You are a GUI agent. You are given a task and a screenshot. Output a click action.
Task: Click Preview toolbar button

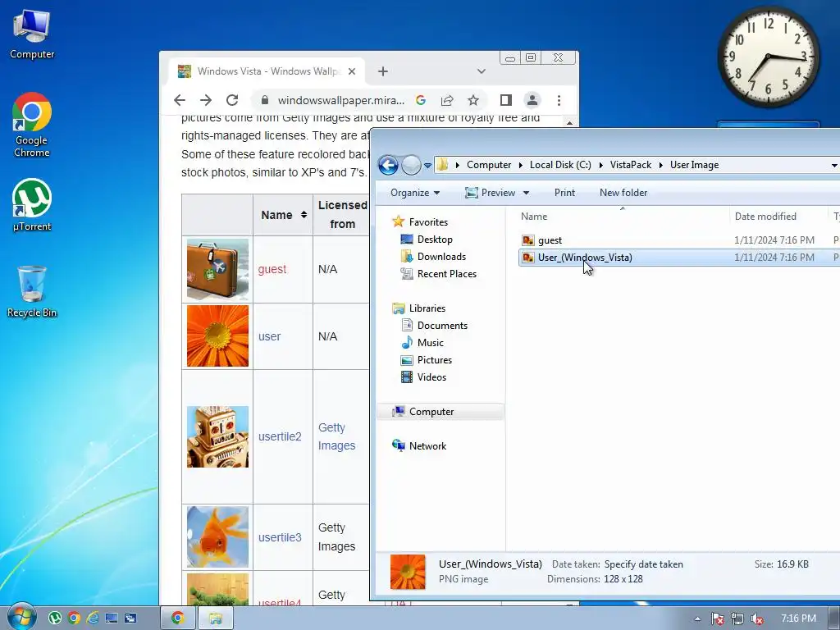[x=491, y=193]
